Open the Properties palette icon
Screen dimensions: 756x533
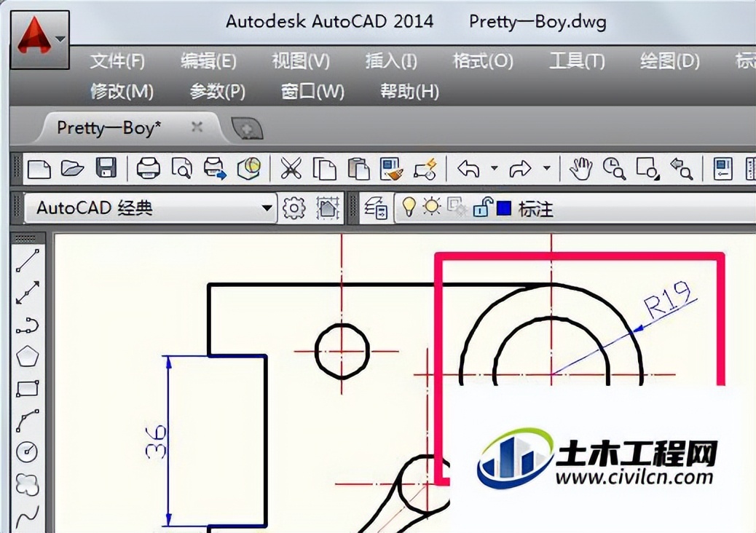click(722, 169)
